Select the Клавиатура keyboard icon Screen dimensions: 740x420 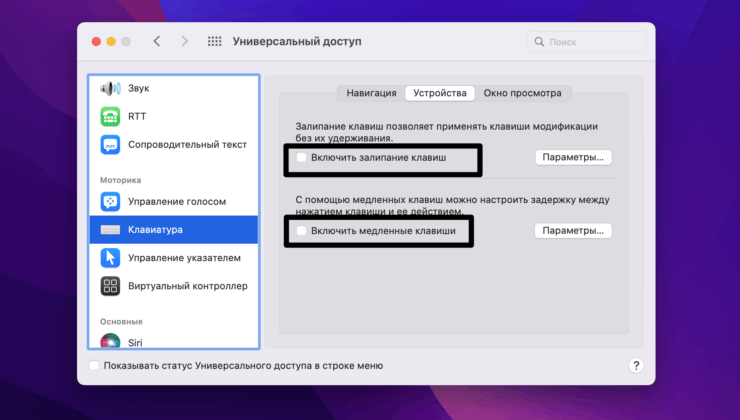(110, 229)
